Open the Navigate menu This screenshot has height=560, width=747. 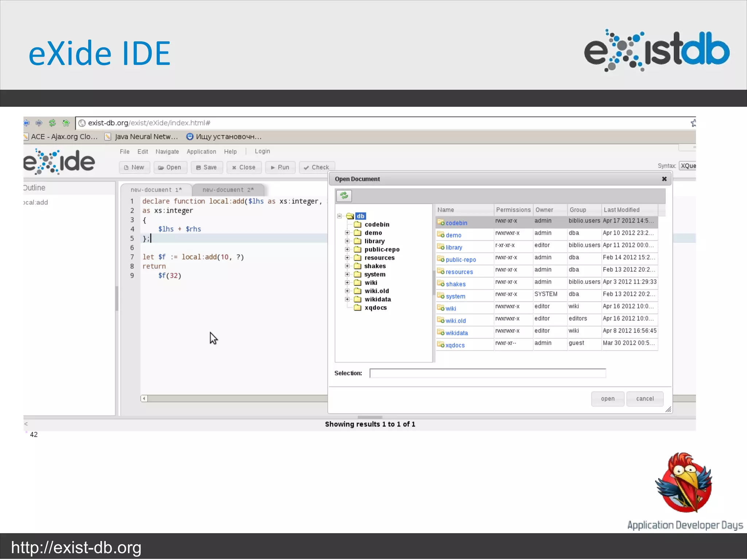[x=167, y=152]
